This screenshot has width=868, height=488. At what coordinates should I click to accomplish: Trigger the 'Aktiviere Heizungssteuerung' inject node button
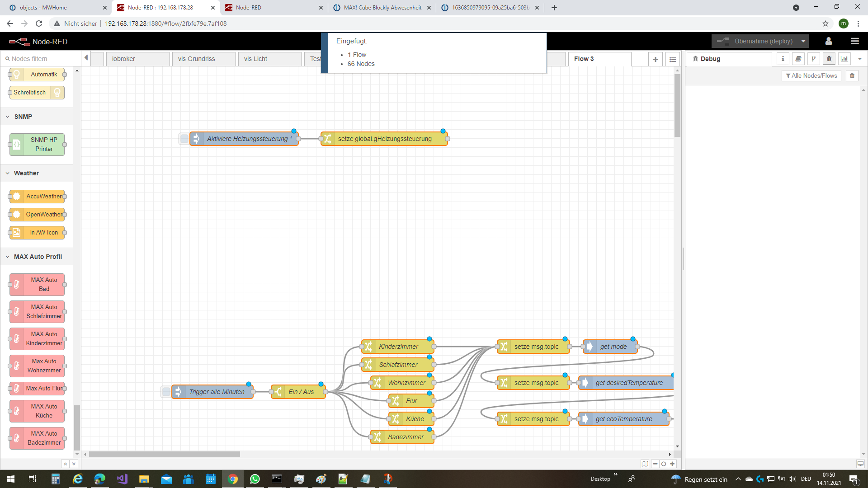point(184,139)
